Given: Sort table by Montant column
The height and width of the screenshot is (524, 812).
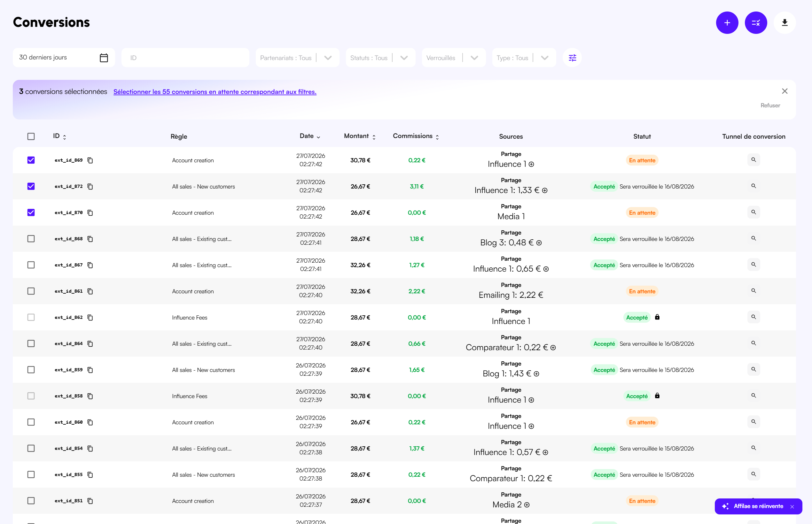Looking at the screenshot, I should (x=360, y=136).
